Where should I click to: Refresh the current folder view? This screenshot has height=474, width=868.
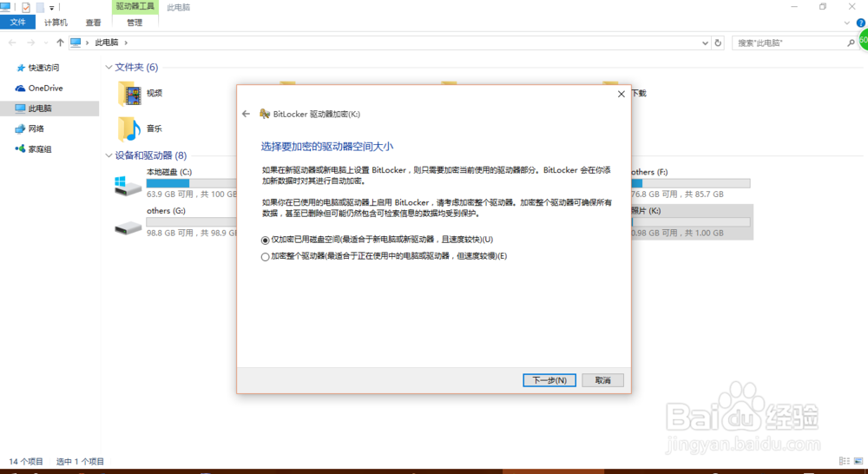[x=718, y=43]
